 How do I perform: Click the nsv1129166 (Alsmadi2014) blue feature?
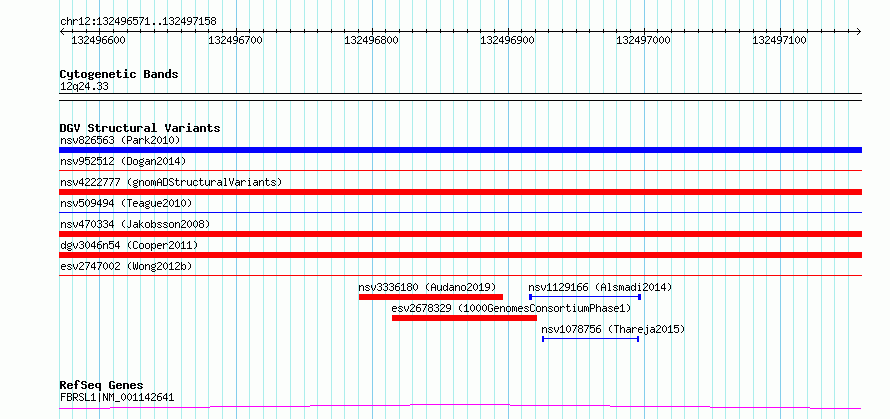coord(585,297)
